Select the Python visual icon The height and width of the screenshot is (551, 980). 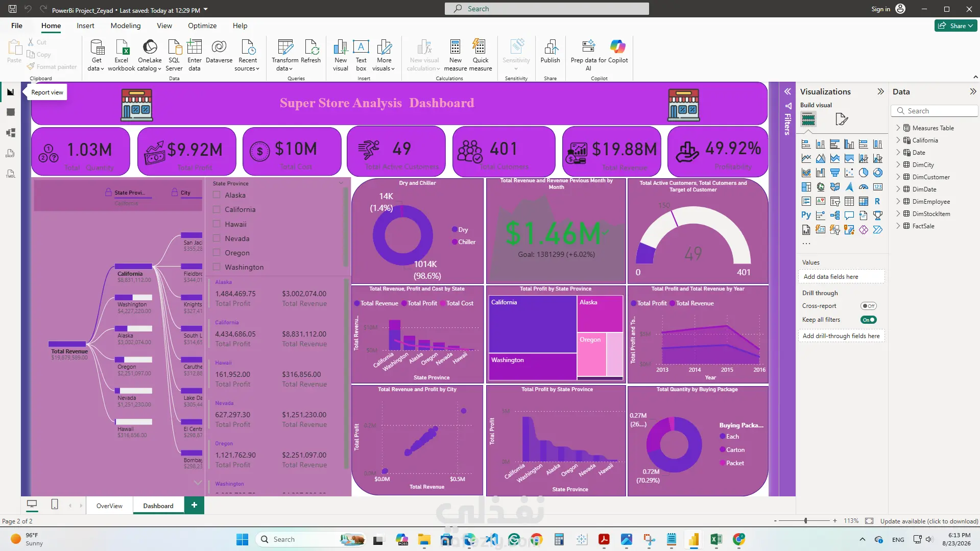tap(806, 215)
